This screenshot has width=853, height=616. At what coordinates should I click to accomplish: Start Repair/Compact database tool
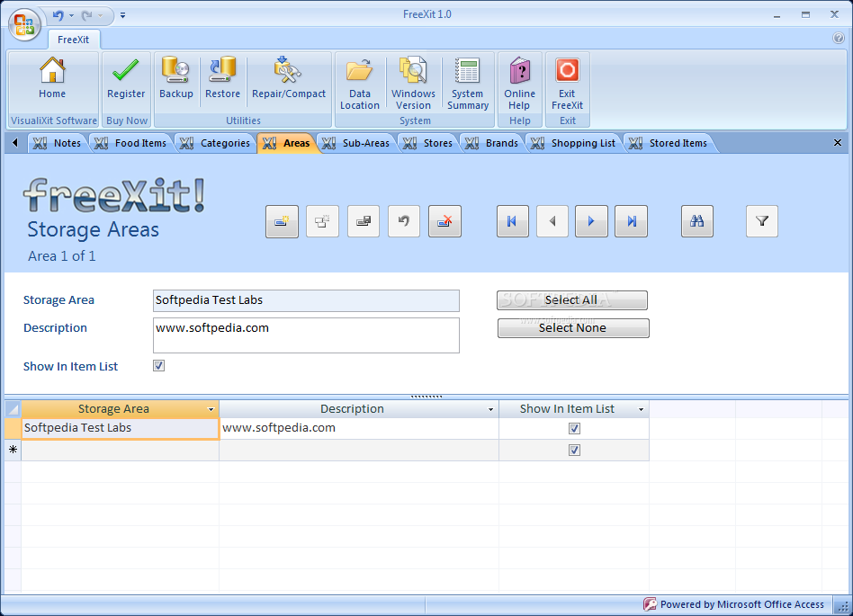(288, 79)
